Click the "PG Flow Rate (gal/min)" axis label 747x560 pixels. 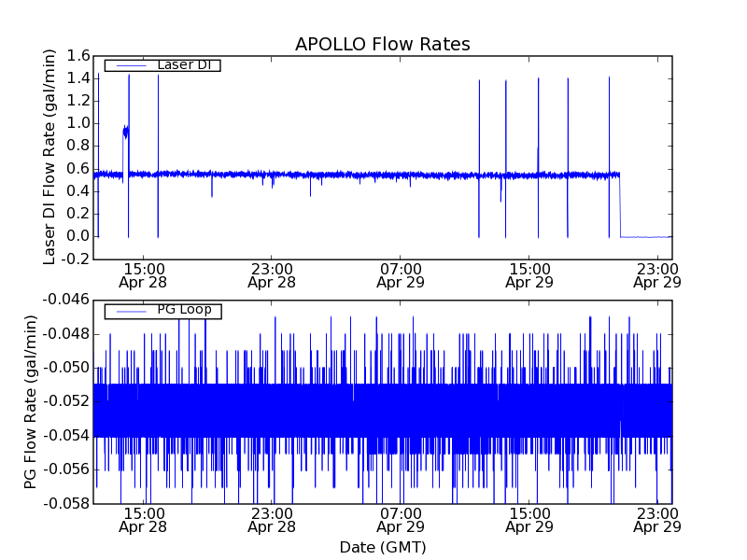[x=31, y=401]
